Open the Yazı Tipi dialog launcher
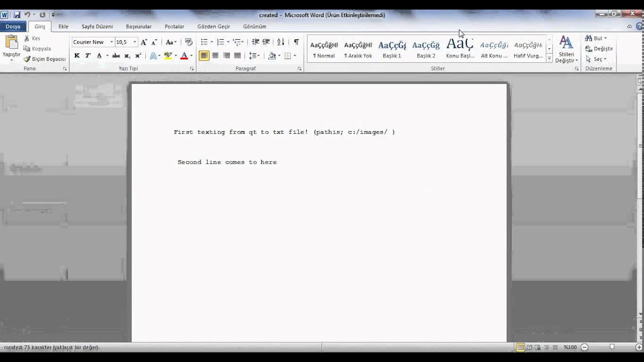This screenshot has height=362, width=644. [192, 68]
